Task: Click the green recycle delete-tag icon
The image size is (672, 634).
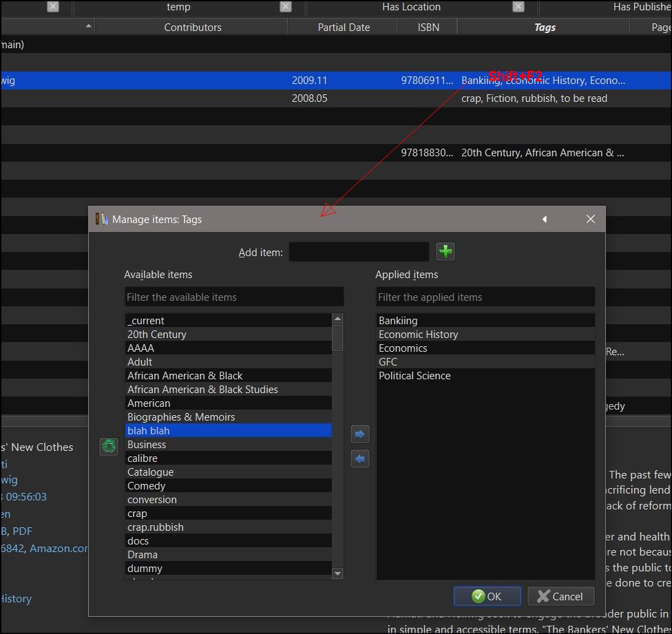Action: click(109, 446)
